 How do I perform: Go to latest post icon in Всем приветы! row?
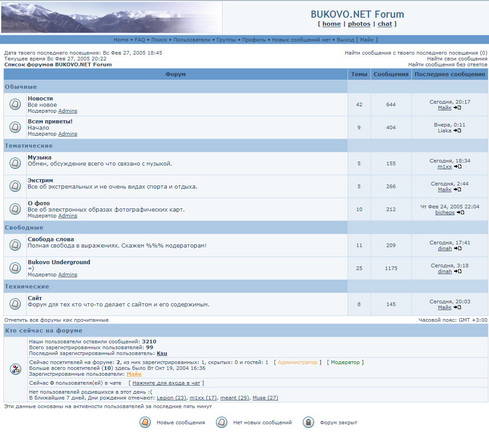tap(458, 131)
